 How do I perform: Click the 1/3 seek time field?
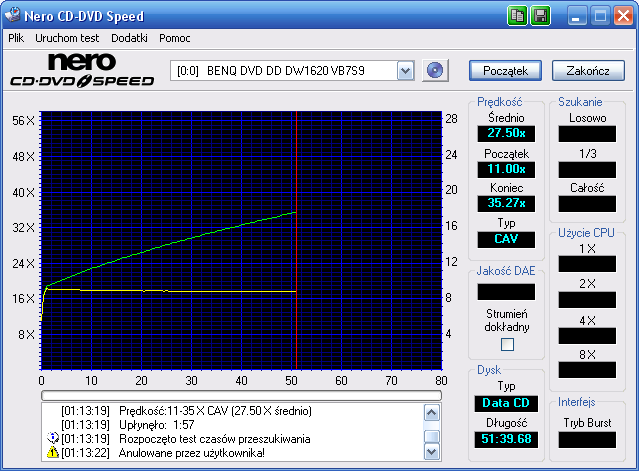(x=587, y=169)
